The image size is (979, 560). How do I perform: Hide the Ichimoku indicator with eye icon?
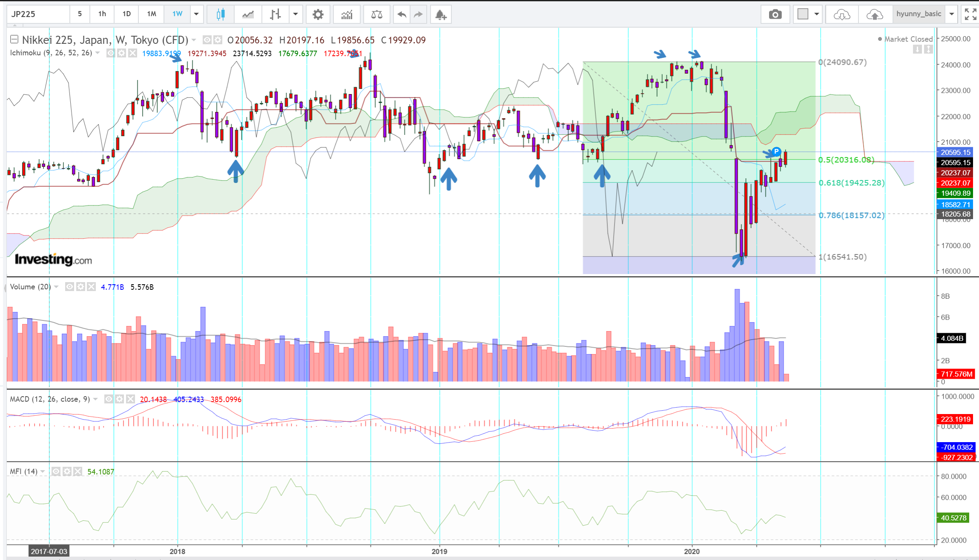(x=111, y=53)
